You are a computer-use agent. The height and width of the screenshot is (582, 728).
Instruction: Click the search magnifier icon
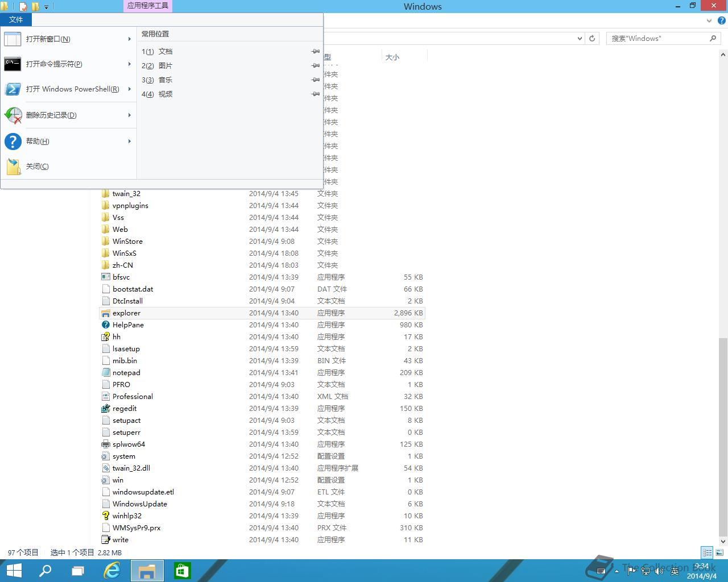(x=713, y=39)
